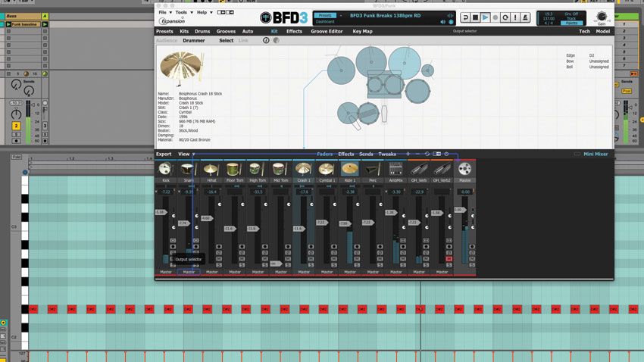This screenshot has height=362, width=644.
Task: Click the Ride 1 cymbal channel icon
Action: click(x=349, y=170)
